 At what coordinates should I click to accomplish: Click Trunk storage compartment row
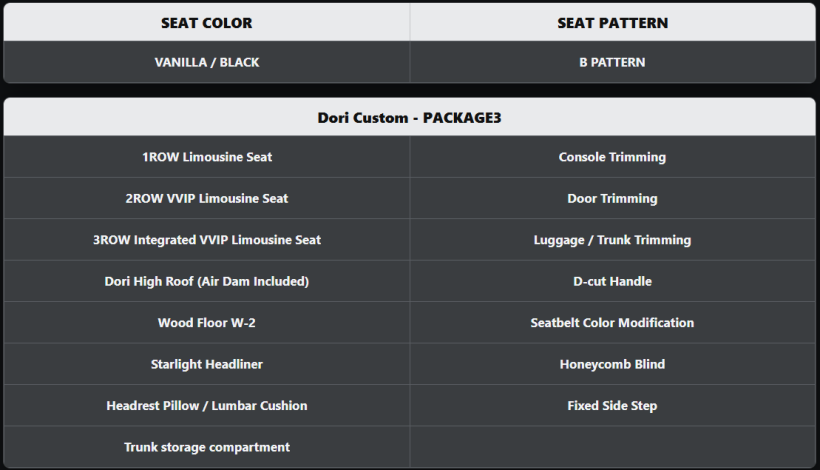point(207,447)
